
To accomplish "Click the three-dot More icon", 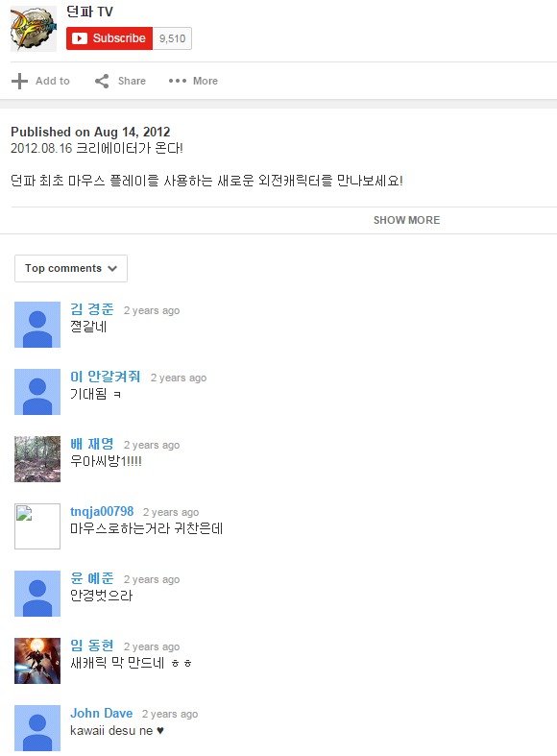I will tap(178, 81).
